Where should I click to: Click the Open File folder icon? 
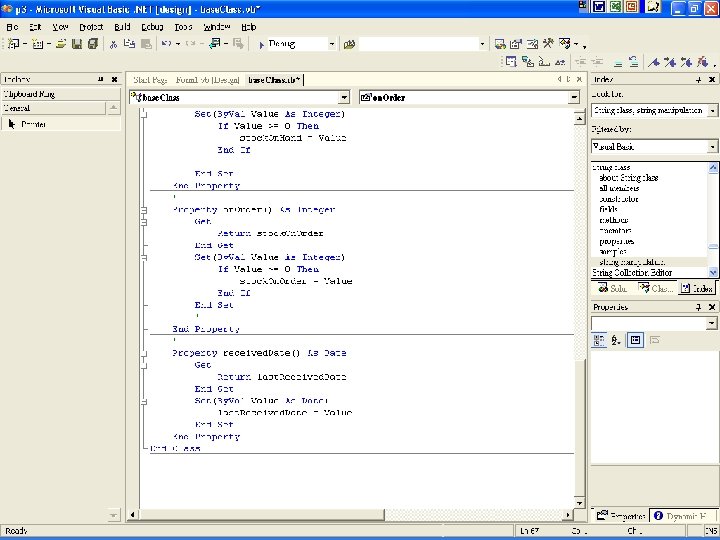tap(62, 44)
